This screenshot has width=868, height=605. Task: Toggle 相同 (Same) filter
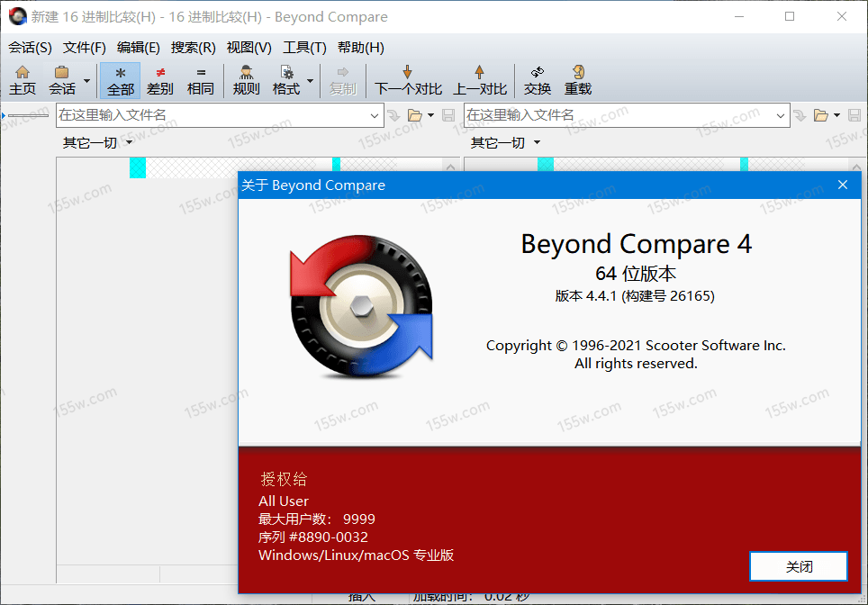[201, 80]
